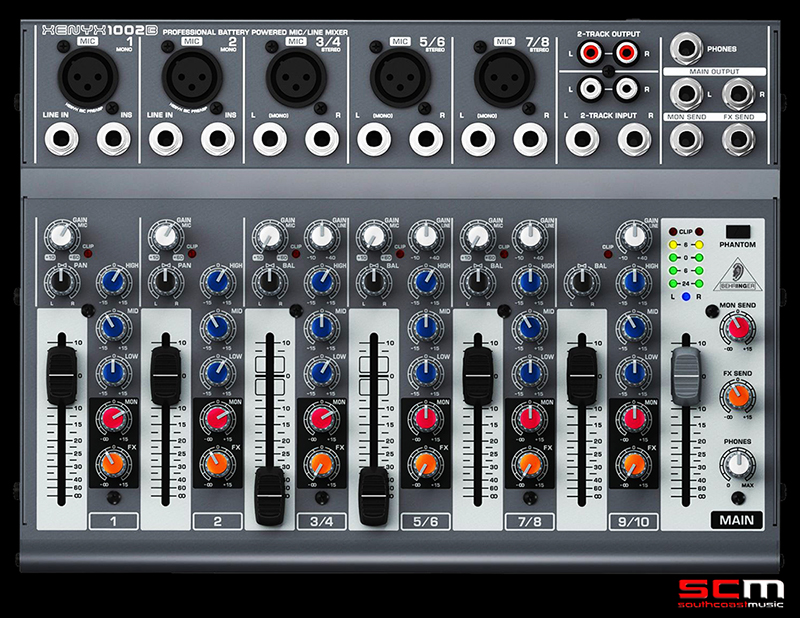Click channel 3/4 L (mono) jack
The height and width of the screenshot is (618, 800).
[270, 139]
